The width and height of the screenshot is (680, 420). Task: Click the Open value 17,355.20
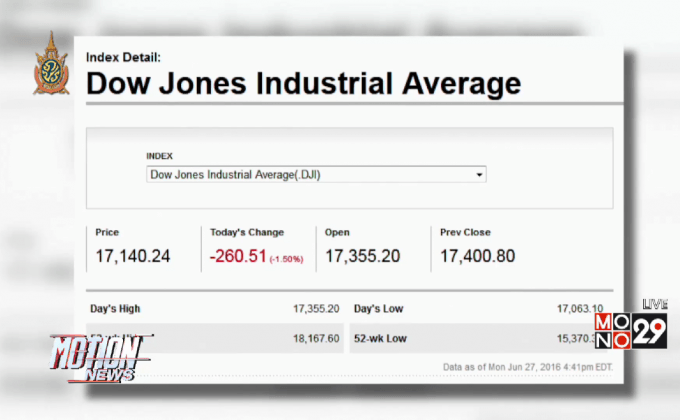pos(362,256)
